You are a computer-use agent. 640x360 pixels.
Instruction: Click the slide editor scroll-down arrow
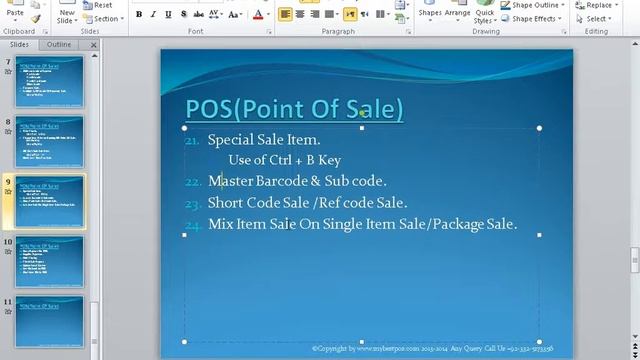pos(635,337)
